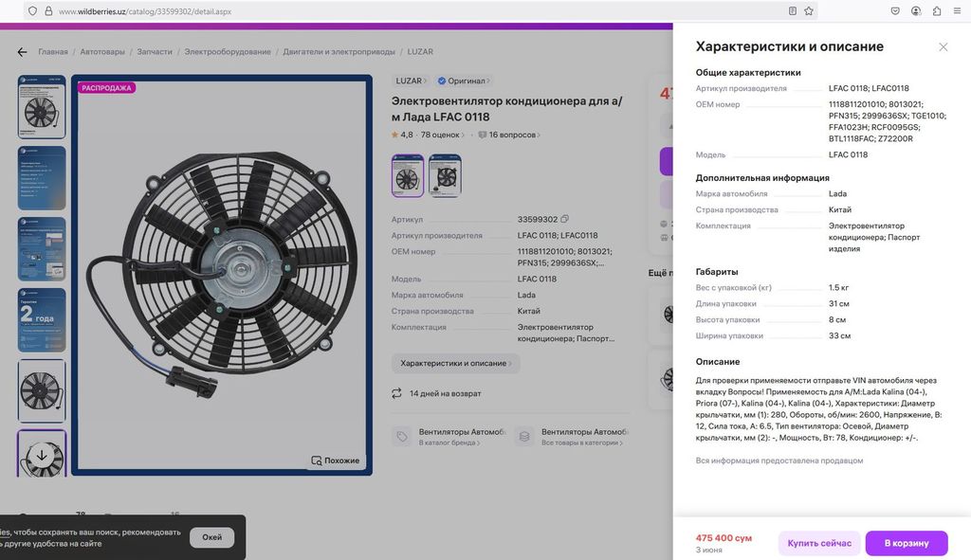Open the browser hamburger menu
Screen dimensions: 971x560
click(957, 11)
